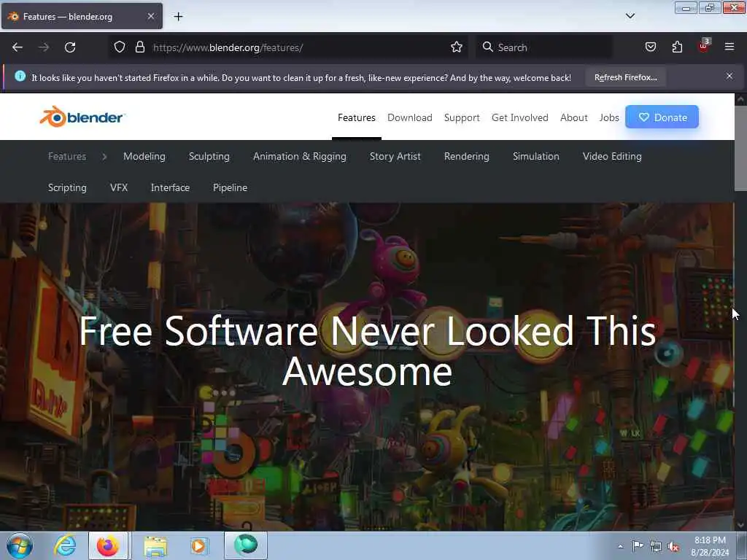Open the VFX section
This screenshot has width=747, height=560.
(119, 187)
